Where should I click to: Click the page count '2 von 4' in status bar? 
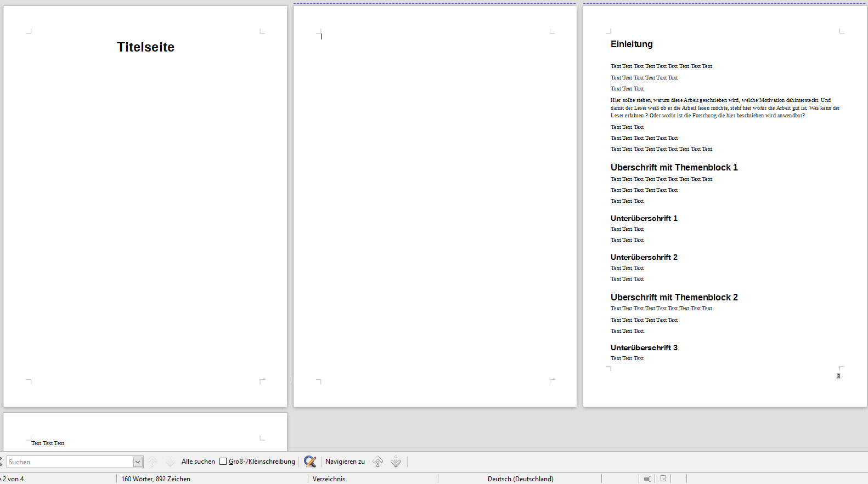(13, 479)
